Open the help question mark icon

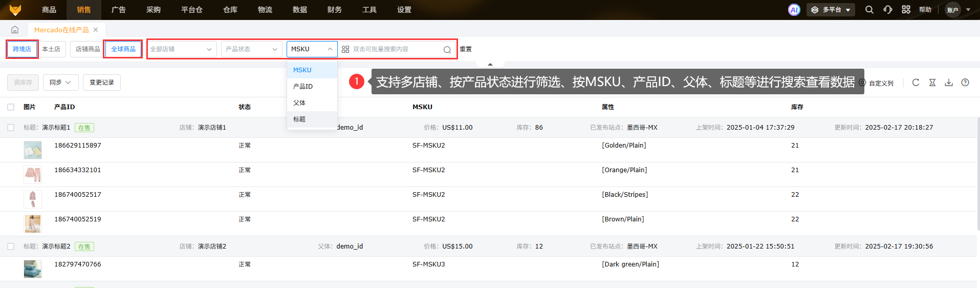965,83
